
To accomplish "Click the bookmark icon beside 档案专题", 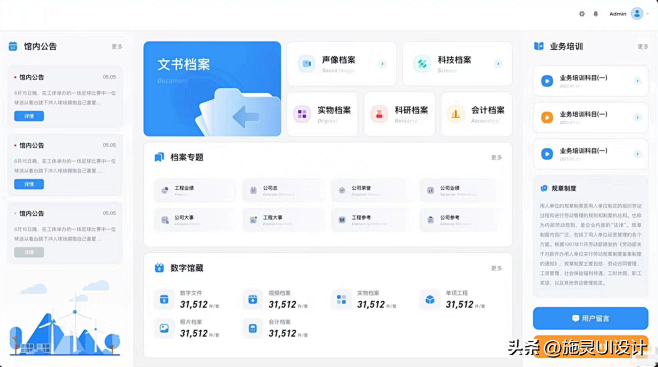I will [x=159, y=157].
